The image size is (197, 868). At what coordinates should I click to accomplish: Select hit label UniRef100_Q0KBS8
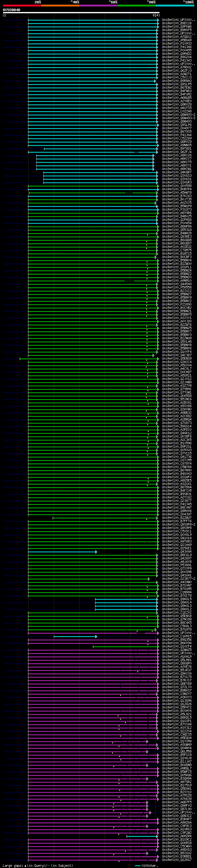tap(176, 843)
